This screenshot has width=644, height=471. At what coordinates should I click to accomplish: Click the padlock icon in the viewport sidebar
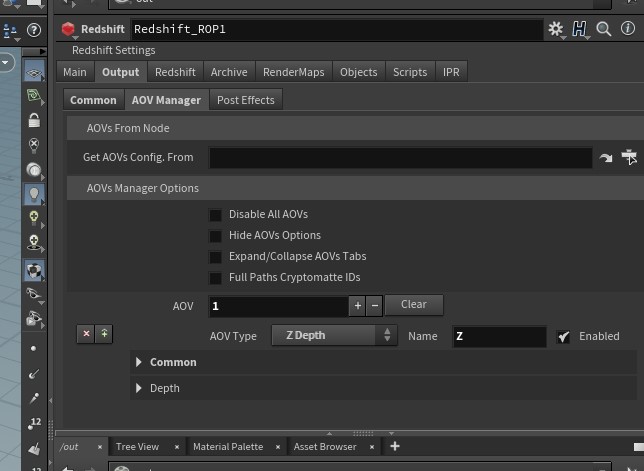[34, 120]
